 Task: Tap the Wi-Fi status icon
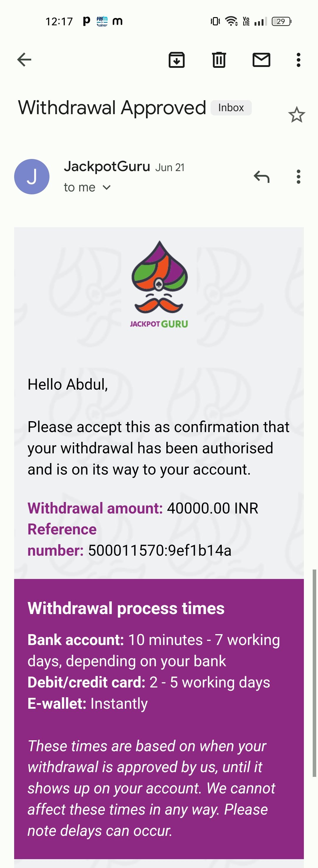pos(231,22)
